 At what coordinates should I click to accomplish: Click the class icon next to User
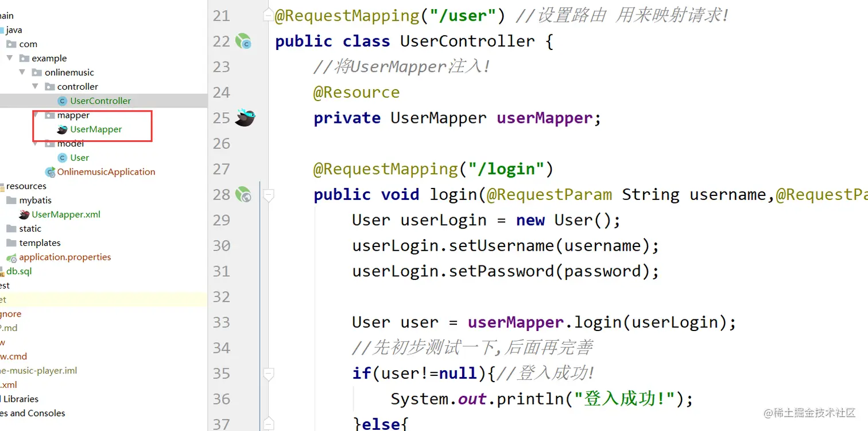(63, 158)
